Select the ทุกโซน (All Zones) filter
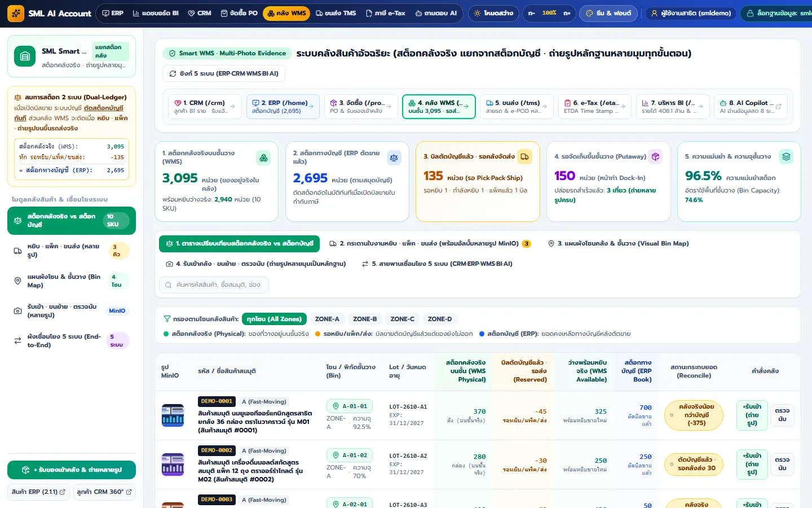Viewport: 812px width, 508px height. coord(274,319)
